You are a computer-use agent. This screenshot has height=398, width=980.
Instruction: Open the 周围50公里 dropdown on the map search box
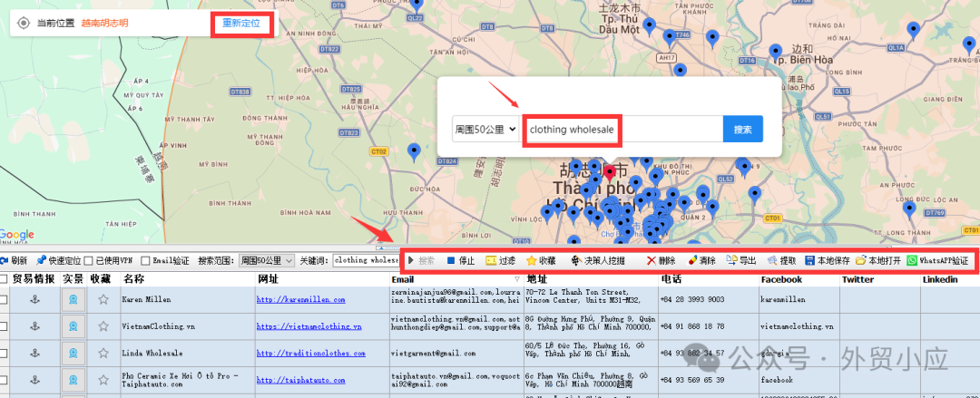click(x=485, y=130)
